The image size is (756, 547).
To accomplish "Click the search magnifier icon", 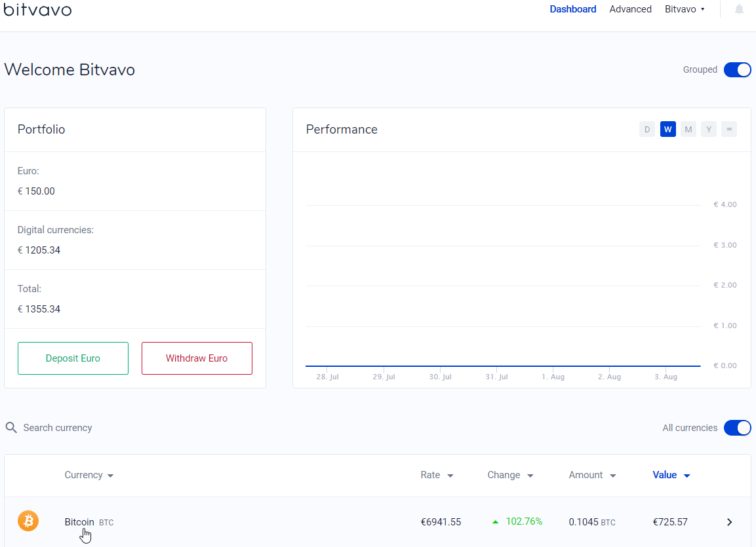I will (x=11, y=428).
